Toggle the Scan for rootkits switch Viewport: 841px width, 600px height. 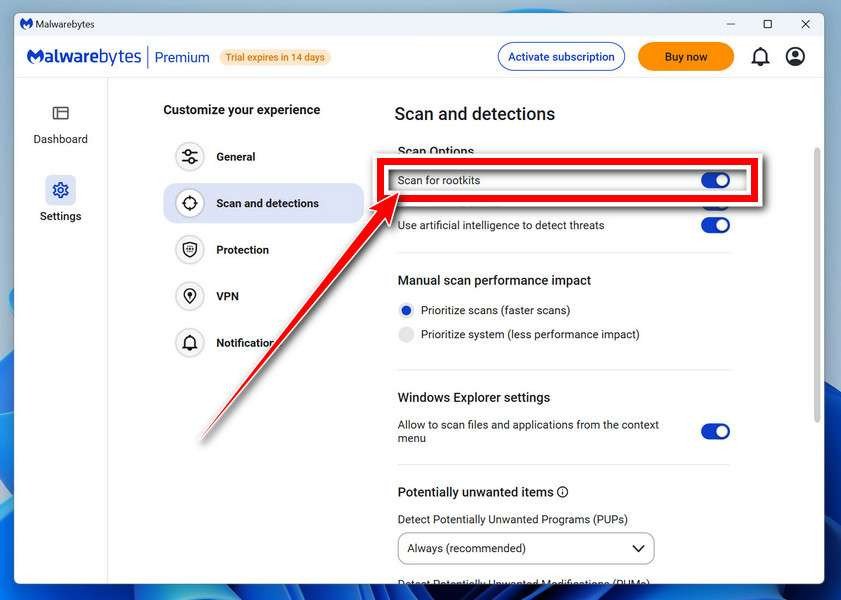(715, 180)
